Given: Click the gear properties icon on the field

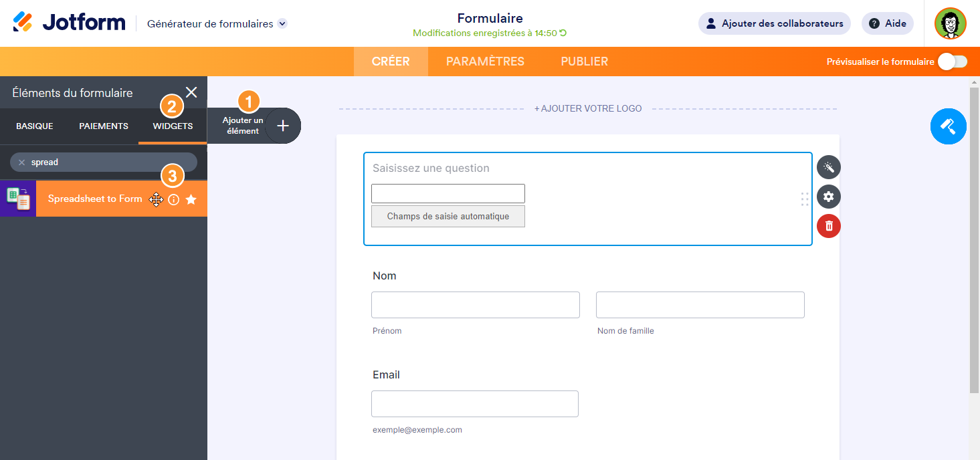Looking at the screenshot, I should point(828,197).
